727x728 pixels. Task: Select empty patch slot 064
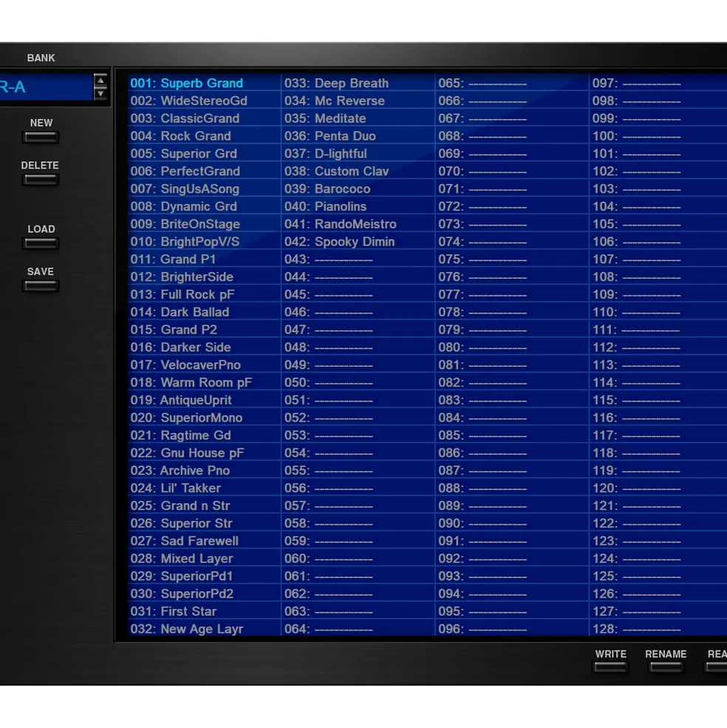[358, 629]
